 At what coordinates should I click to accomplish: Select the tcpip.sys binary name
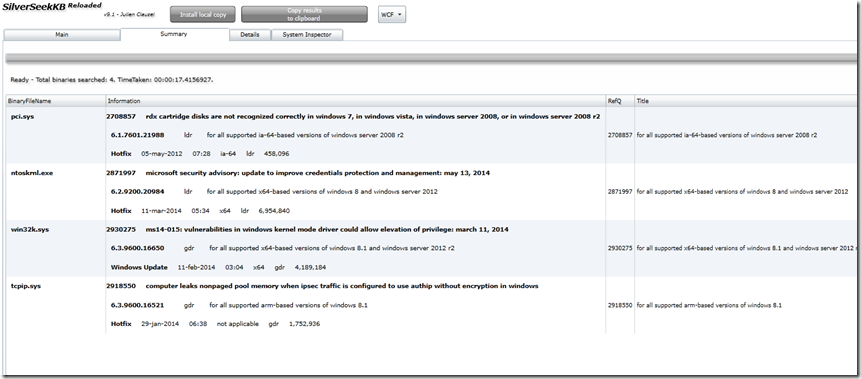point(26,286)
